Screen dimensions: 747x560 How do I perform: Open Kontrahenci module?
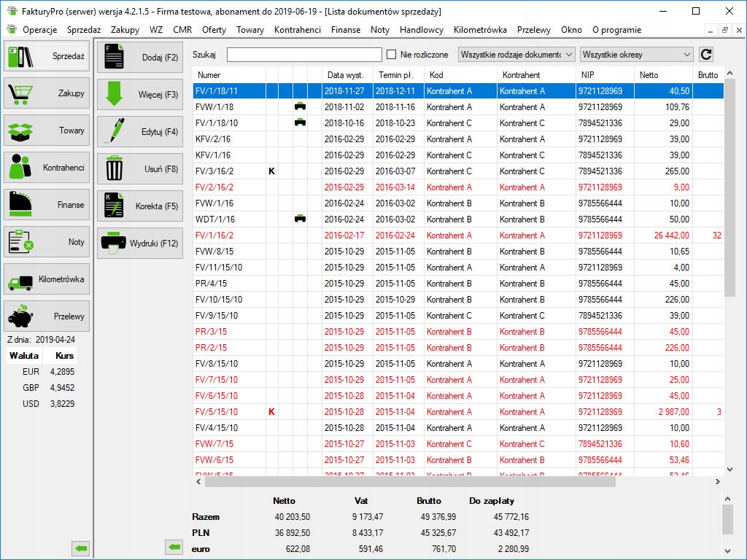[x=47, y=168]
